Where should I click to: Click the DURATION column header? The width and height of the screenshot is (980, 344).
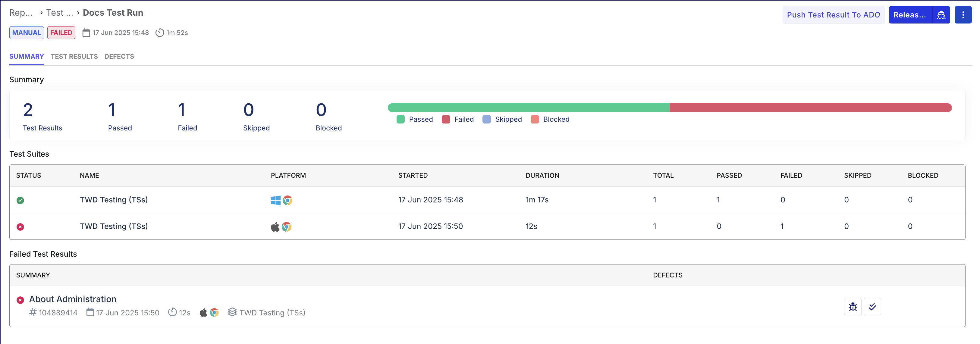point(542,176)
